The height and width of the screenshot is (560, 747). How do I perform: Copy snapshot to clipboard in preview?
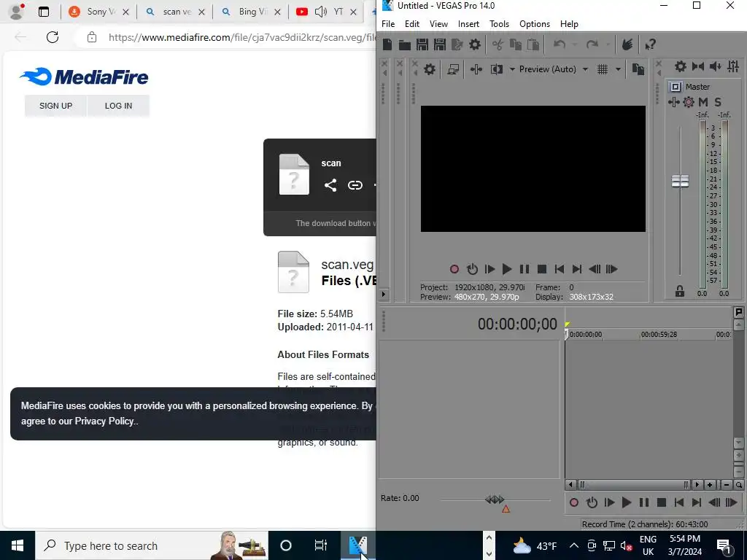click(638, 69)
